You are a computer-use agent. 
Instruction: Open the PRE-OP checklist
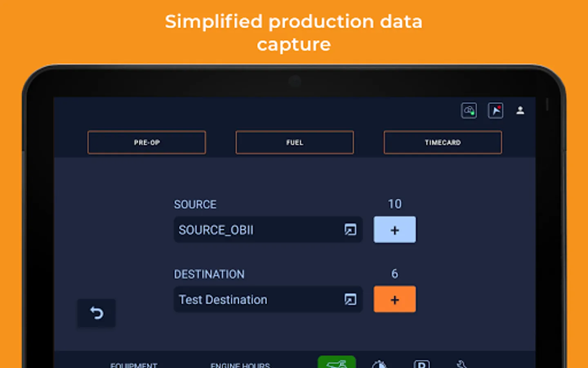(147, 142)
